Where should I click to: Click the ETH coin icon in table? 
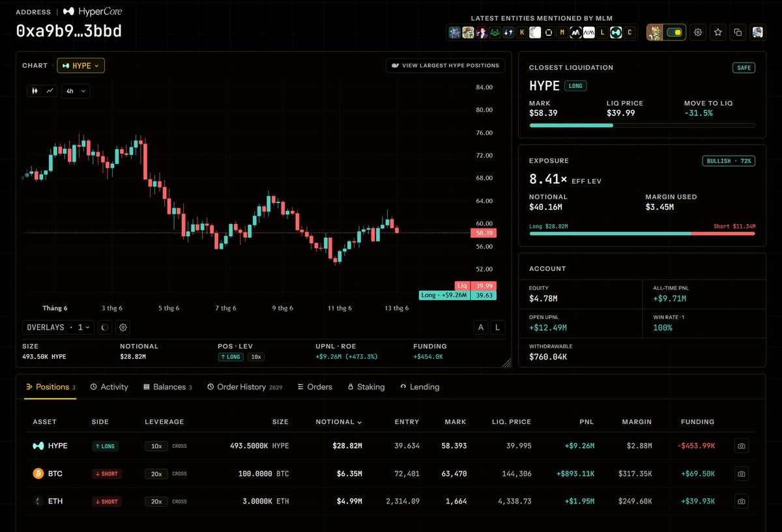[x=38, y=501]
